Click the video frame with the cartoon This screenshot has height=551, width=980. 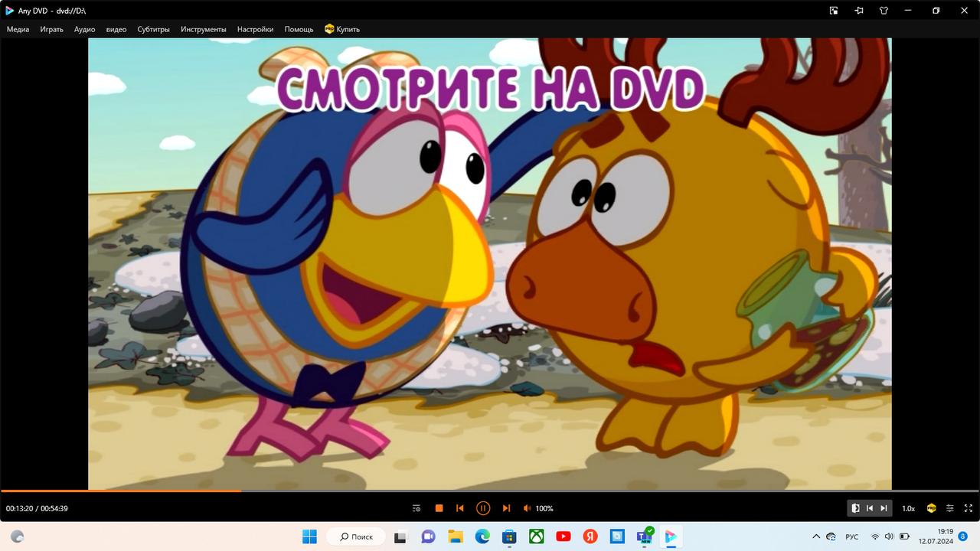[x=490, y=264]
